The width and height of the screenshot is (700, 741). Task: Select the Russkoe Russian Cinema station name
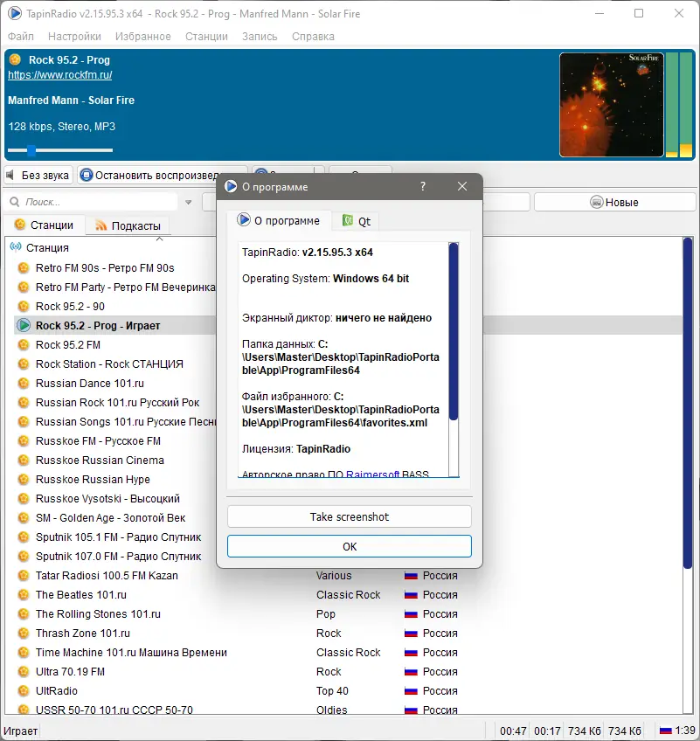pos(100,460)
